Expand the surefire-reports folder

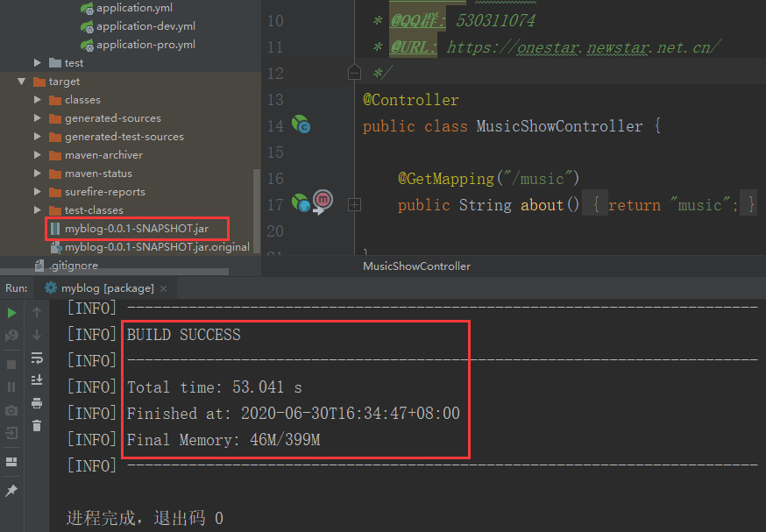point(38,191)
